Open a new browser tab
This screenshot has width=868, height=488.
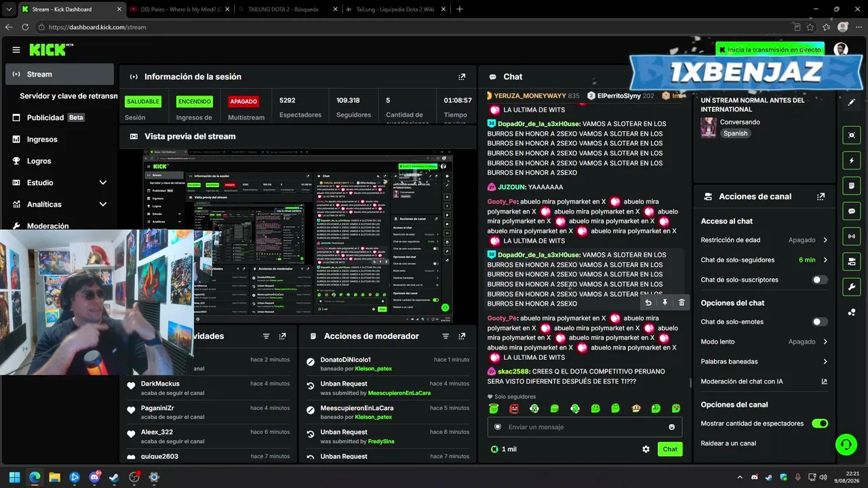[x=459, y=9]
